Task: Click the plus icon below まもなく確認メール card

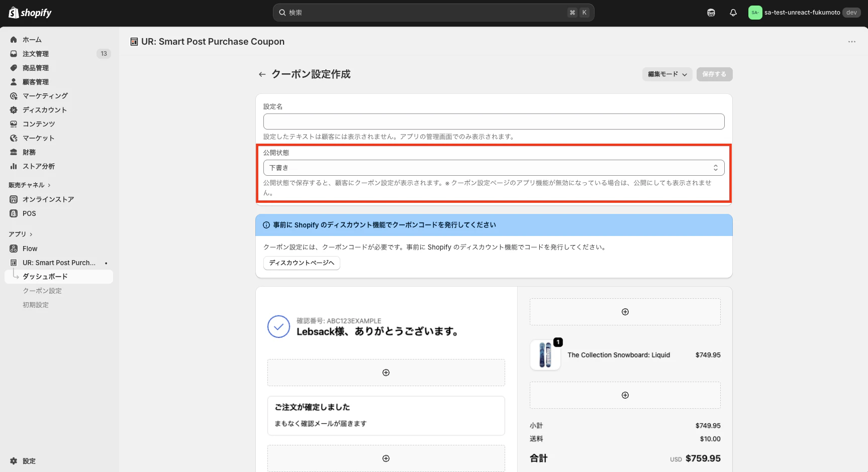Action: 386,458
